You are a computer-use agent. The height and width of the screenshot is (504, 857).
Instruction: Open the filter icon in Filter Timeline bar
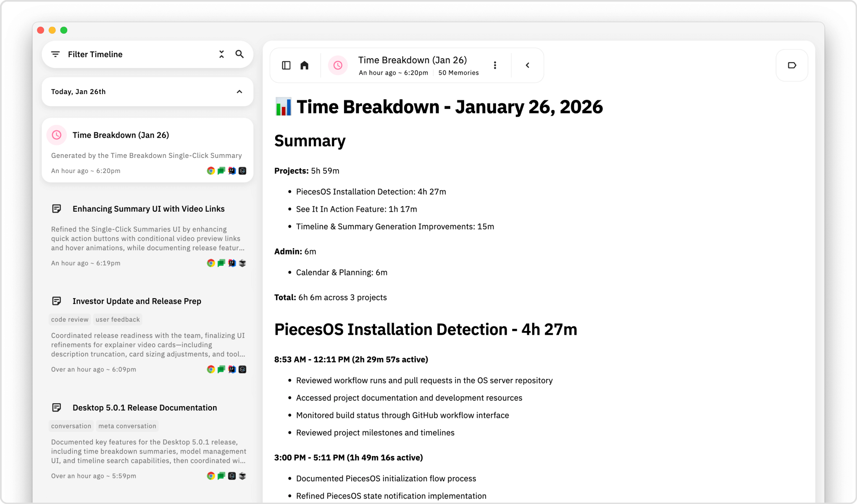(x=55, y=54)
